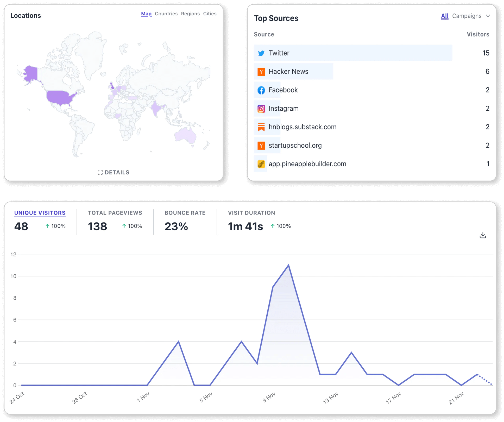Select the Cities tab
Viewport: 504px width, 422px height.
coord(210,14)
